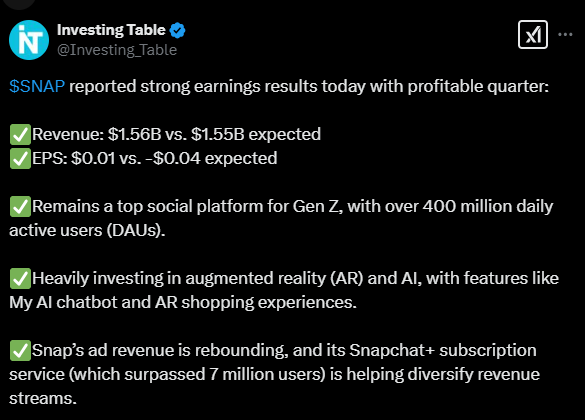The image size is (585, 420).
Task: Open the $SNAP cashtag link
Action: tap(37, 86)
